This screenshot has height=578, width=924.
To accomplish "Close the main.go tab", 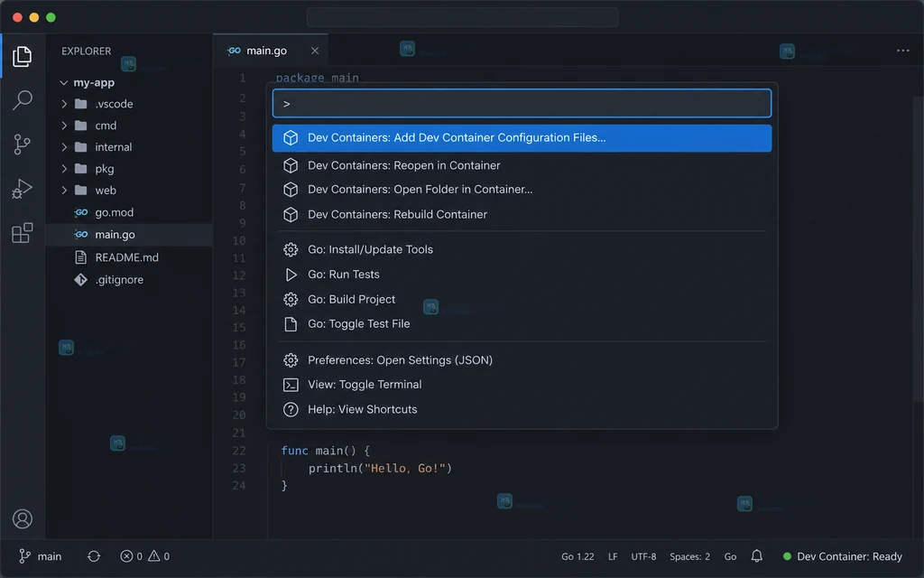I will (315, 51).
